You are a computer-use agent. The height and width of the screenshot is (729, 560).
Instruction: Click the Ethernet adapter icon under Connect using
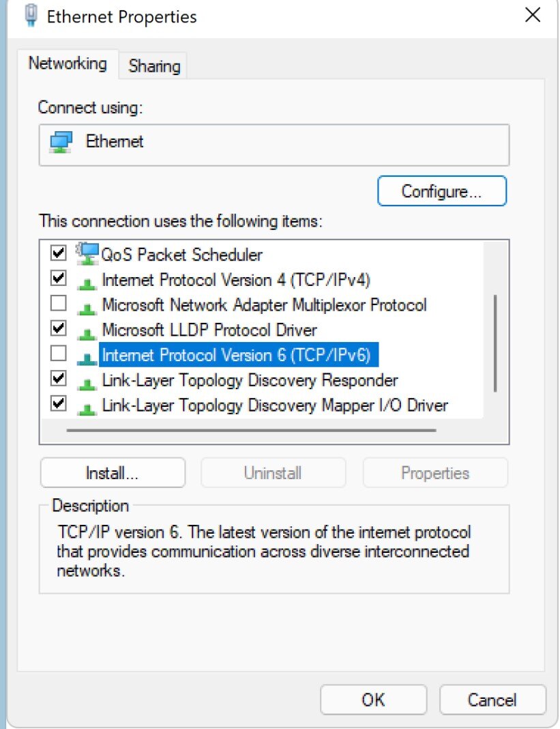63,141
